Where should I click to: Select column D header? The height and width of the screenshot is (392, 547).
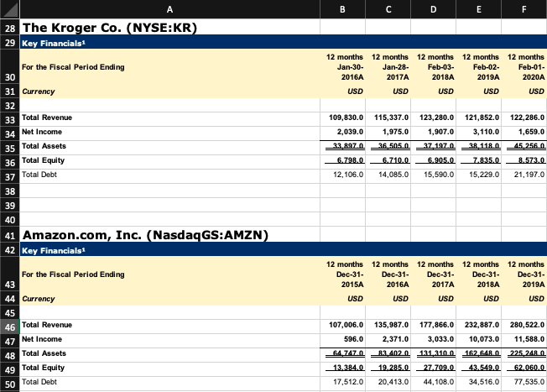coord(433,9)
